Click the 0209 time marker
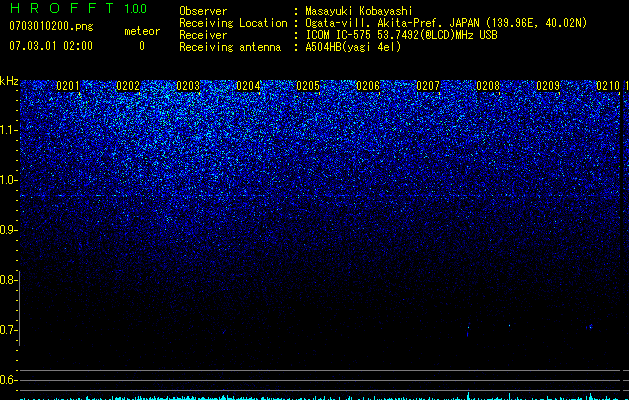 click(x=548, y=86)
